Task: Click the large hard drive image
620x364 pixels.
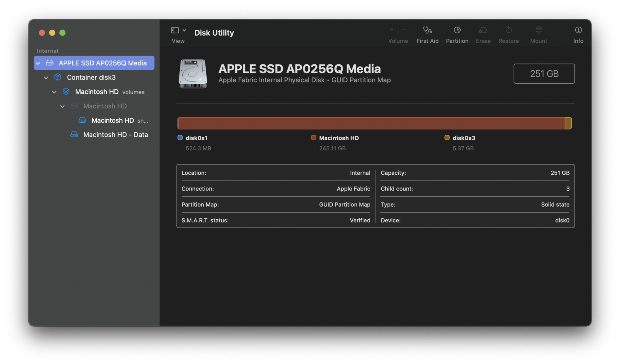Action: click(x=193, y=74)
